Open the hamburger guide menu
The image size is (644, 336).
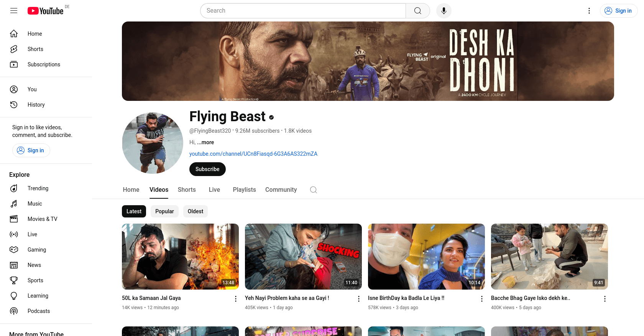(14, 11)
